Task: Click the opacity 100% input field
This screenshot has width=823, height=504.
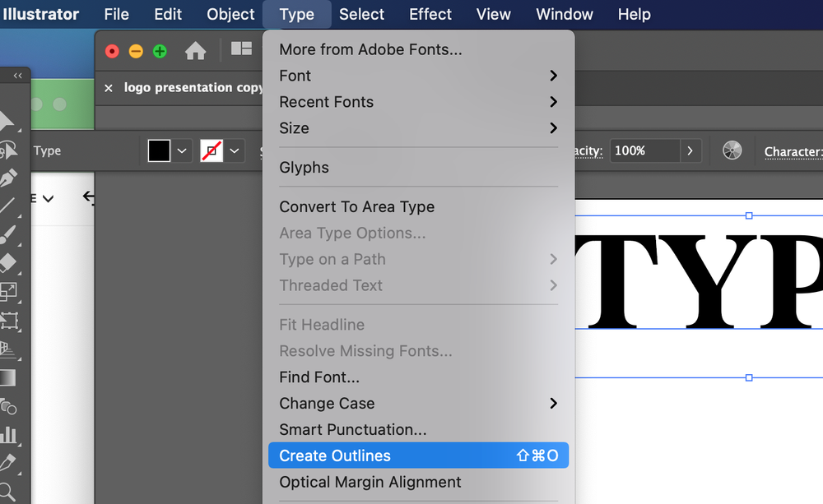Action: [645, 151]
